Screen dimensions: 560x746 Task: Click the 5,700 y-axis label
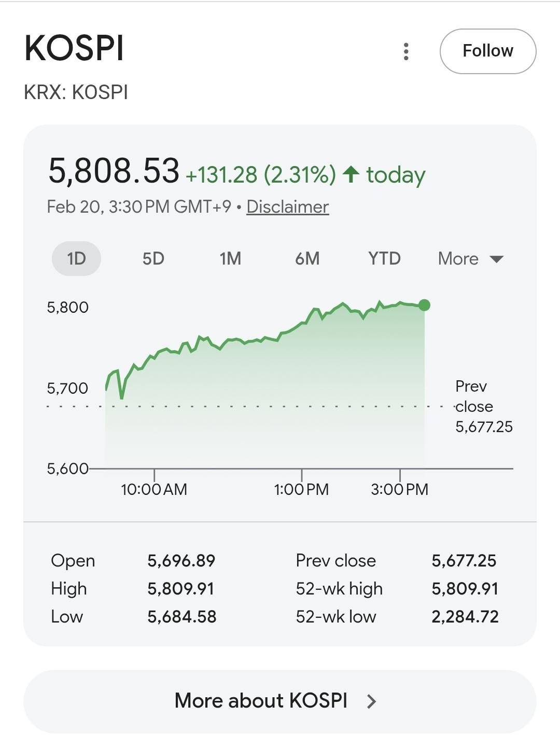click(x=67, y=388)
